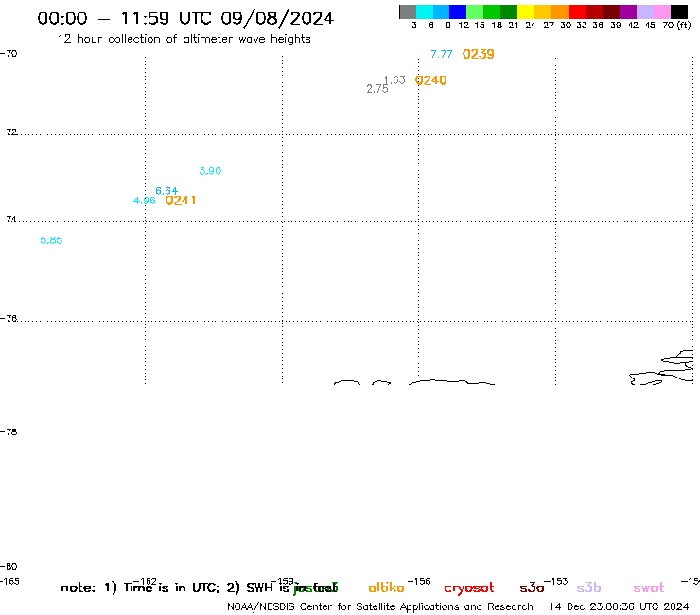Click the latitude label -72

pos(9,132)
